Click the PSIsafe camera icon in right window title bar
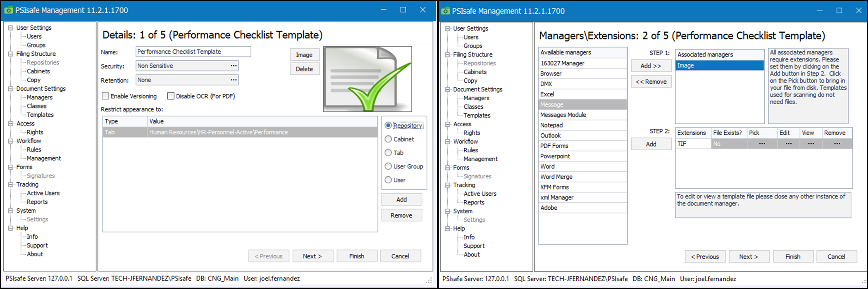The width and height of the screenshot is (868, 289). point(446,11)
